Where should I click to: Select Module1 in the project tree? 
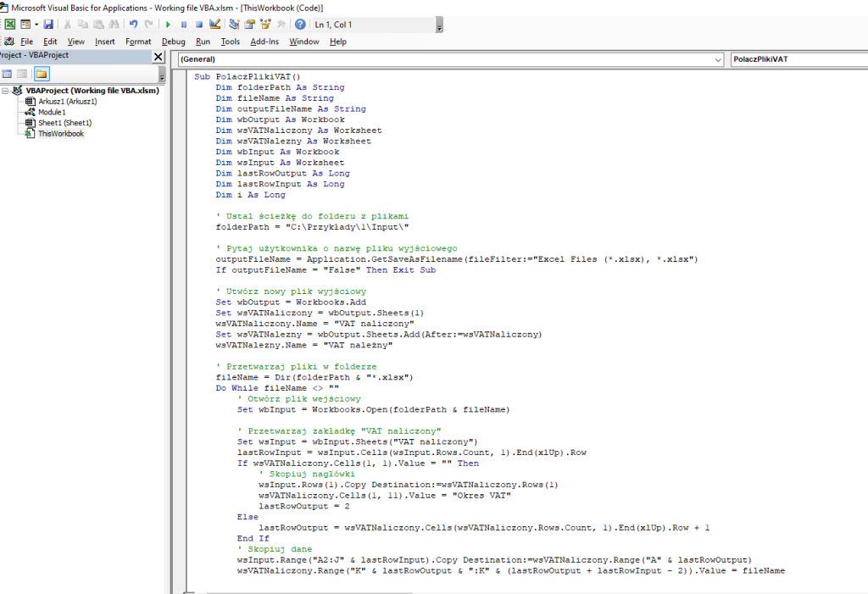click(x=51, y=112)
